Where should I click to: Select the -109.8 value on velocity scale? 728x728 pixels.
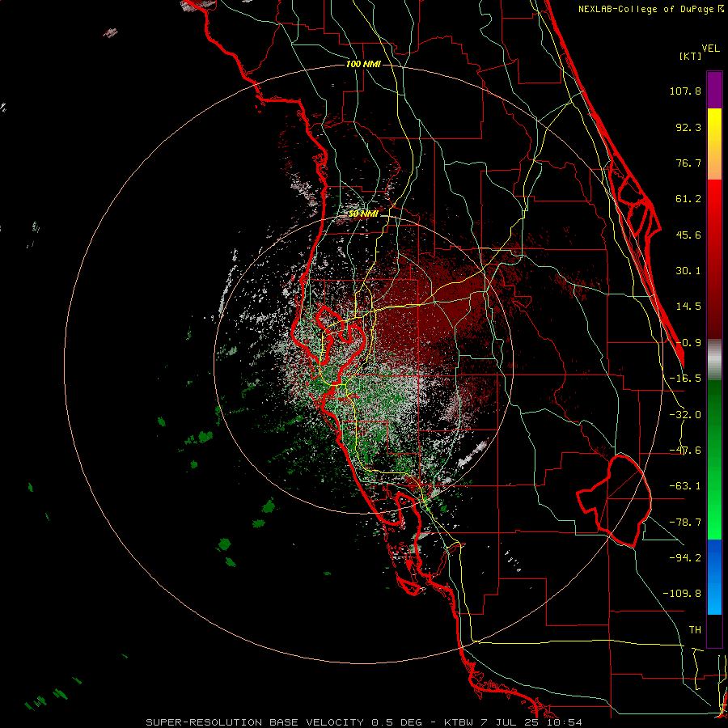pyautogui.click(x=682, y=594)
